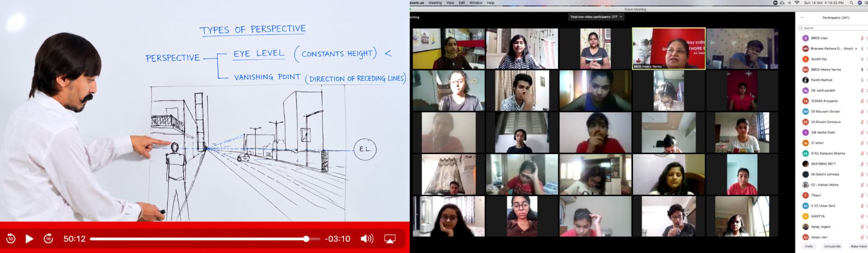Click muted mic icon beside BRDS (me)
This screenshot has height=253, width=868.
pyautogui.click(x=862, y=38)
